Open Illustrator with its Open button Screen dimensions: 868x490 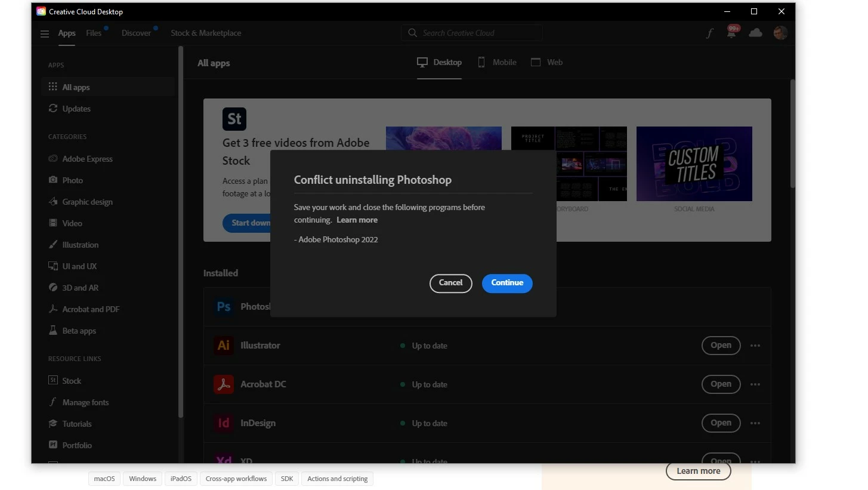click(721, 346)
